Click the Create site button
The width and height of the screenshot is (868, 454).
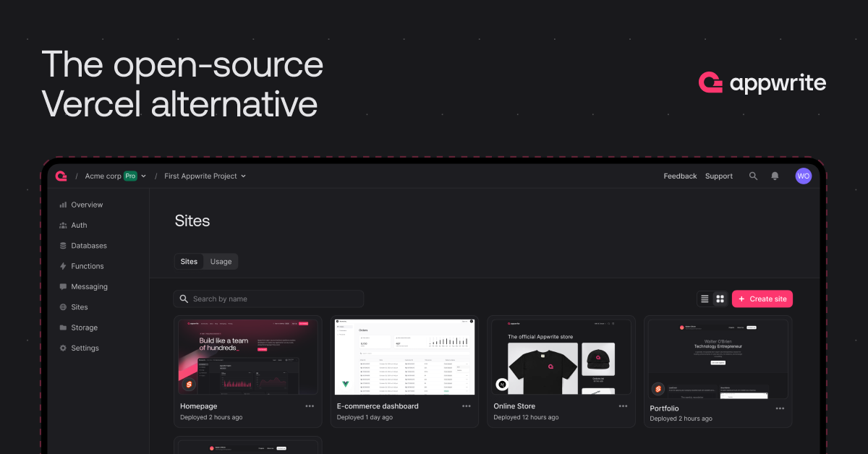click(x=762, y=299)
